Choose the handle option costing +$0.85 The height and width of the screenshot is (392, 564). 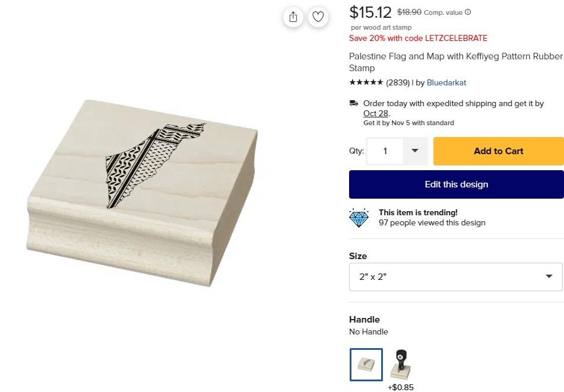pos(401,365)
